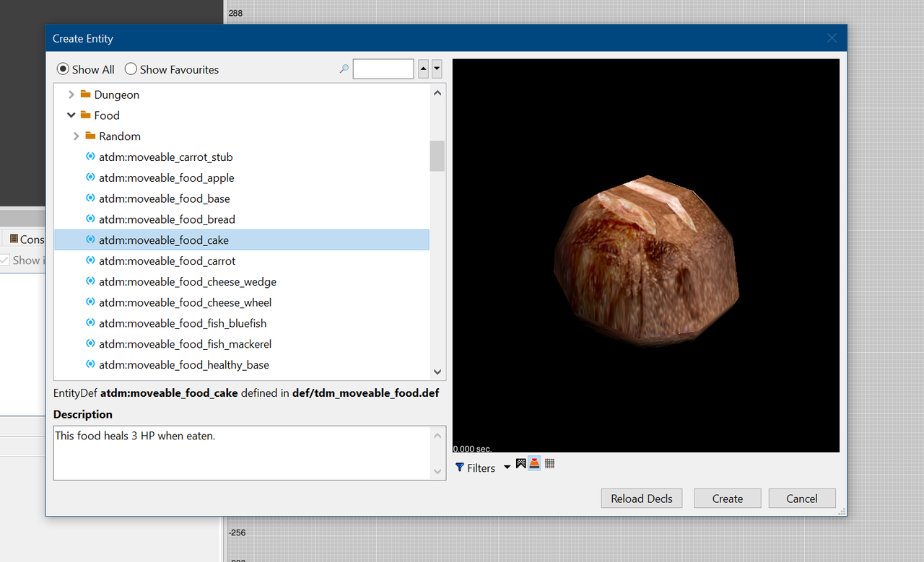
Task: Select atdm:moveable_food_fish_mackerel entity
Action: click(242, 344)
